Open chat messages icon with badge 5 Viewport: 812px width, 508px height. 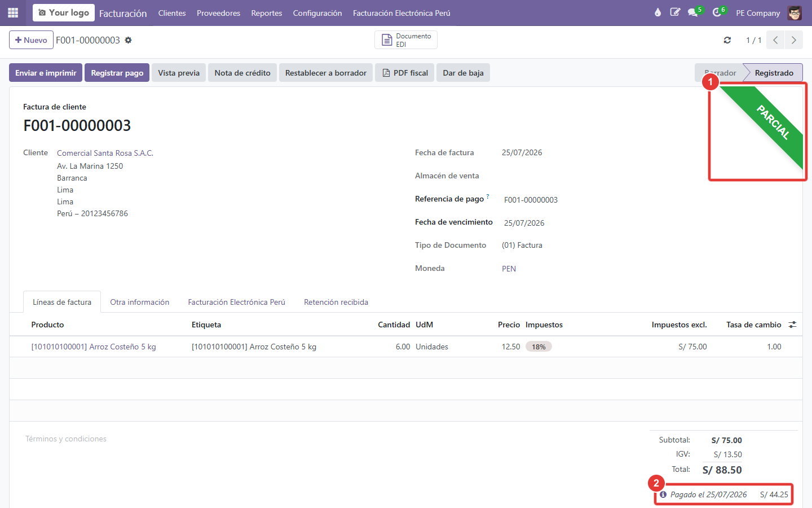[x=694, y=12]
